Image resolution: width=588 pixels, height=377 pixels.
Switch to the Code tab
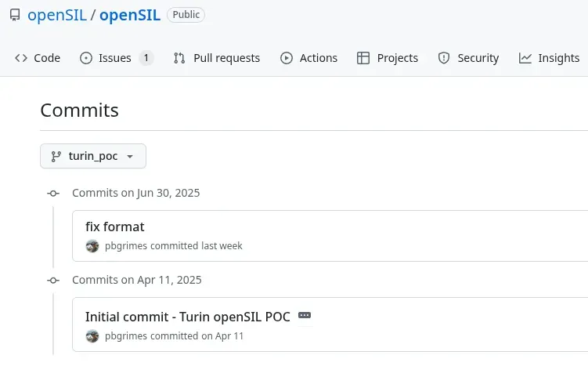[38, 58]
